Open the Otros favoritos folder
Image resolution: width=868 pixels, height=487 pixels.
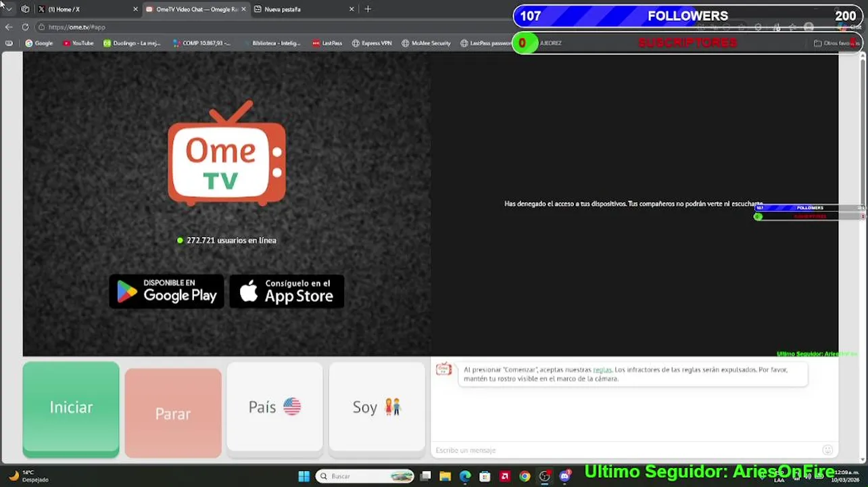[836, 43]
